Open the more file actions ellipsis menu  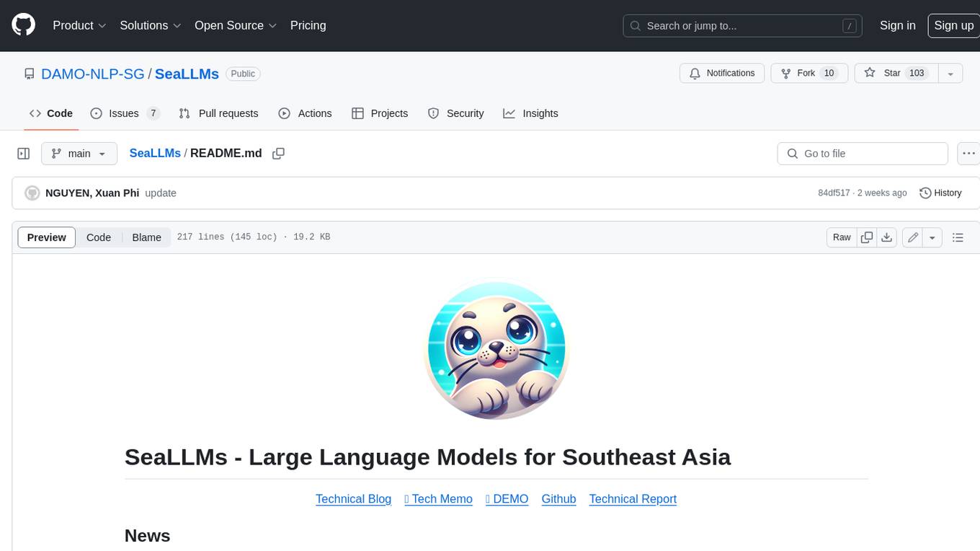(968, 154)
